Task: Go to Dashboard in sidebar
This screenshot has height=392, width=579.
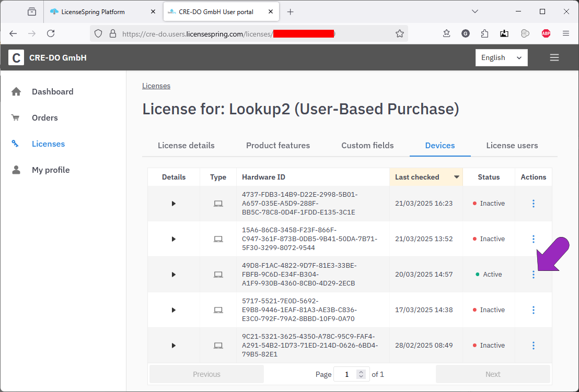Action: [52, 91]
